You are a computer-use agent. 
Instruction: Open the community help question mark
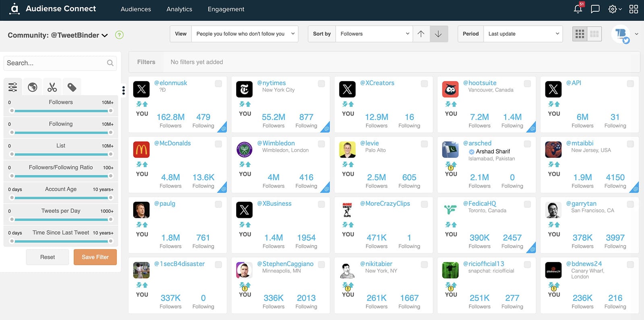[x=119, y=35]
